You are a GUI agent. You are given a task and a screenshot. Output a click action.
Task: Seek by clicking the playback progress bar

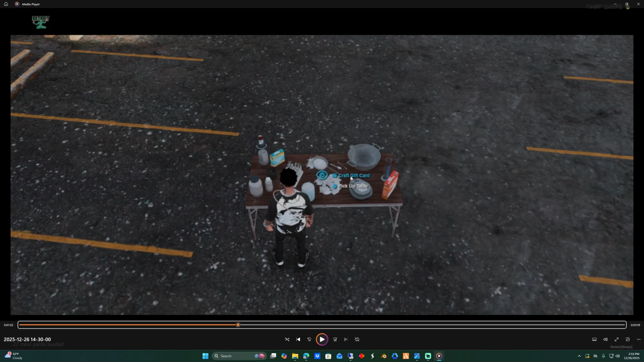(322, 325)
